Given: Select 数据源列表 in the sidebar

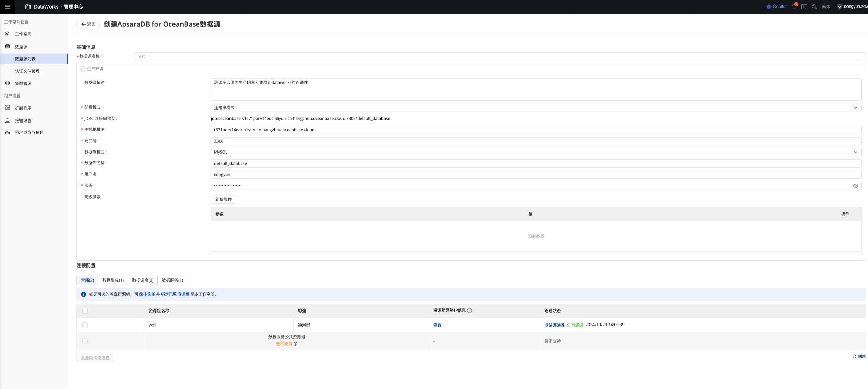Looking at the screenshot, I should (x=34, y=59).
